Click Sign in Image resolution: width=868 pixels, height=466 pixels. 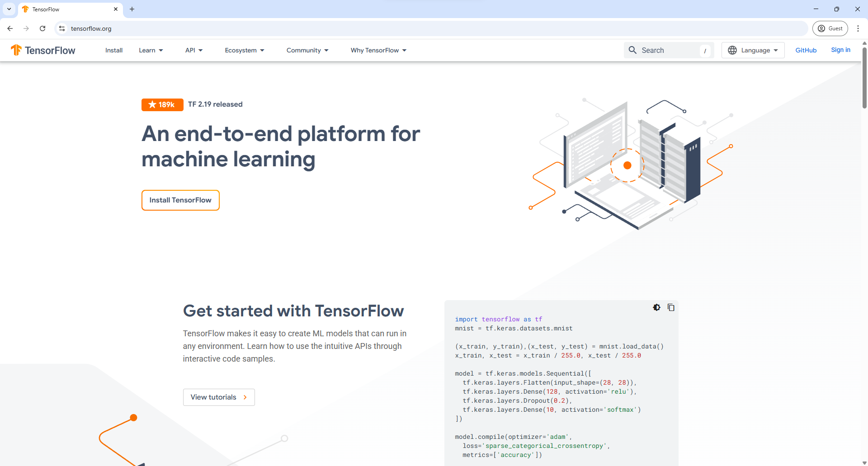tap(840, 50)
